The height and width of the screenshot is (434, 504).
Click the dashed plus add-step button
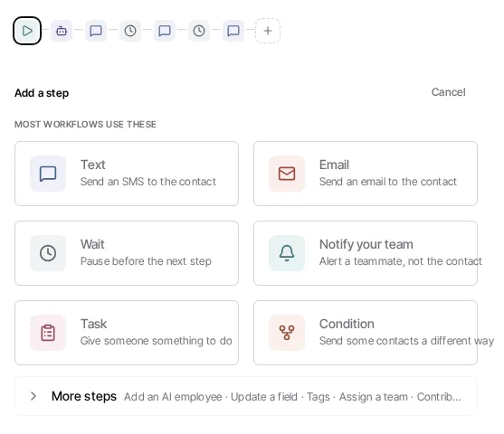click(268, 31)
